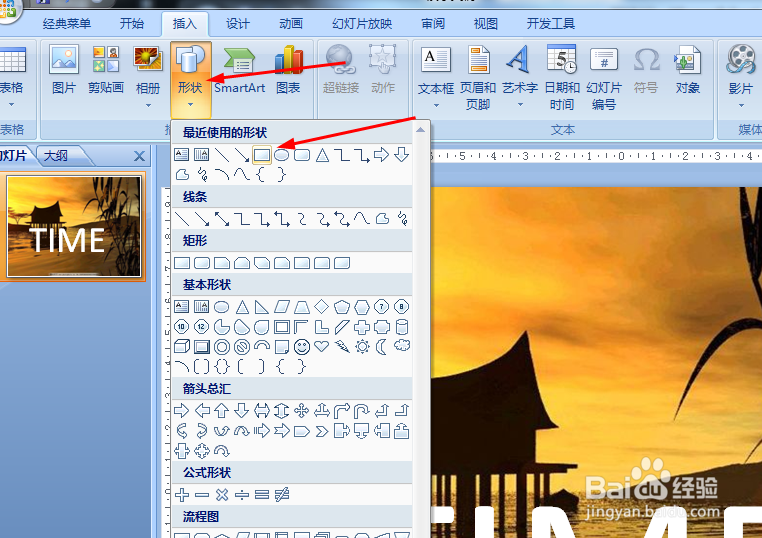This screenshot has height=538, width=762.
Task: Choose the plus sign in 公式形状
Action: click(182, 495)
